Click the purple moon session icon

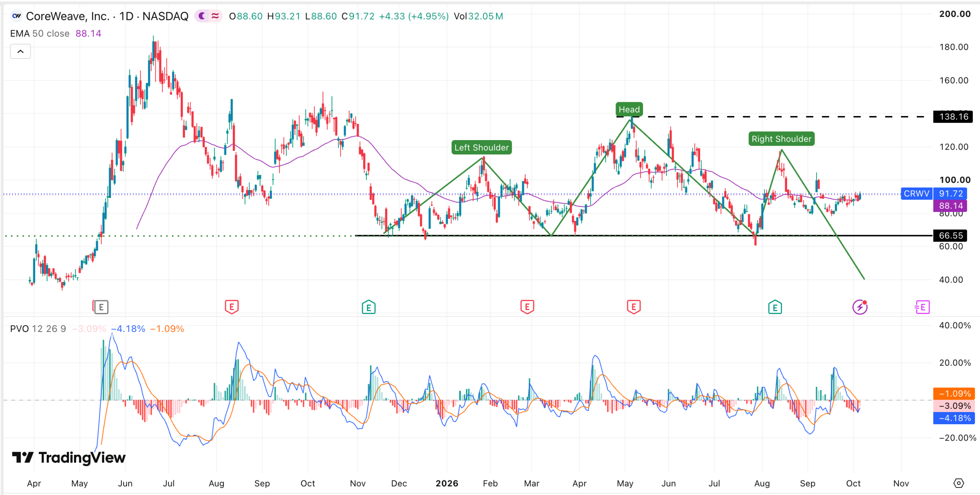[202, 16]
